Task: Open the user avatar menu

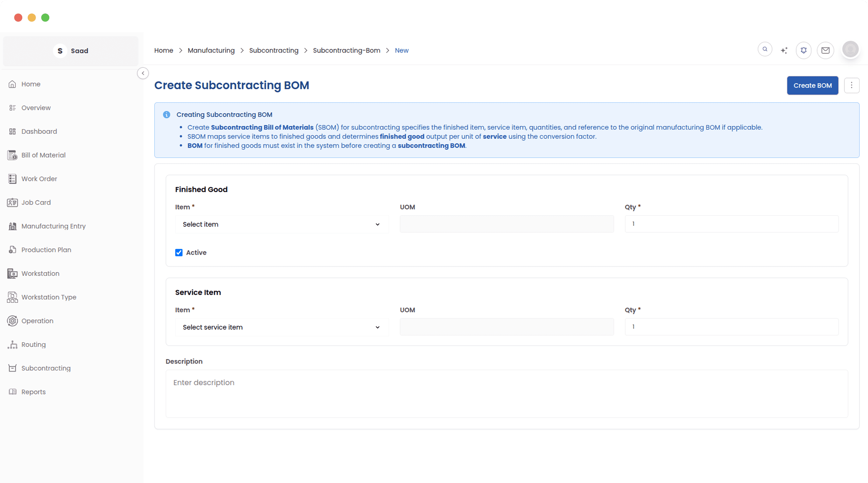Action: (850, 49)
